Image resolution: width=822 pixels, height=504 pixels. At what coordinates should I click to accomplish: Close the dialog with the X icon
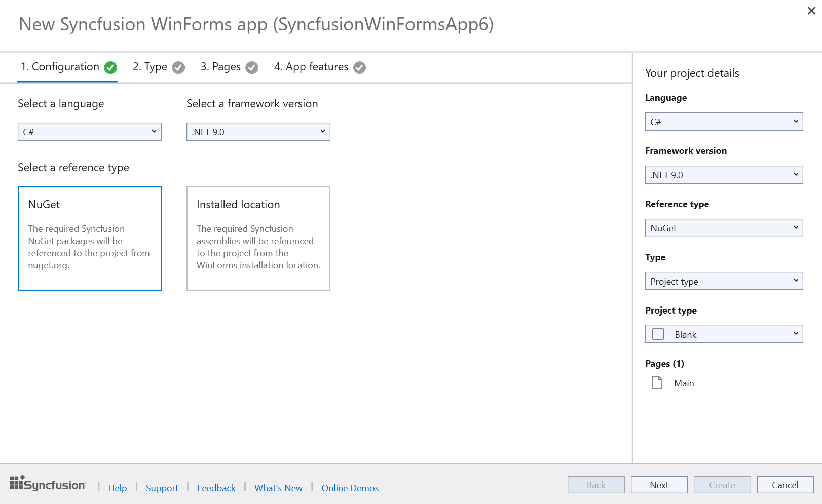811,11
